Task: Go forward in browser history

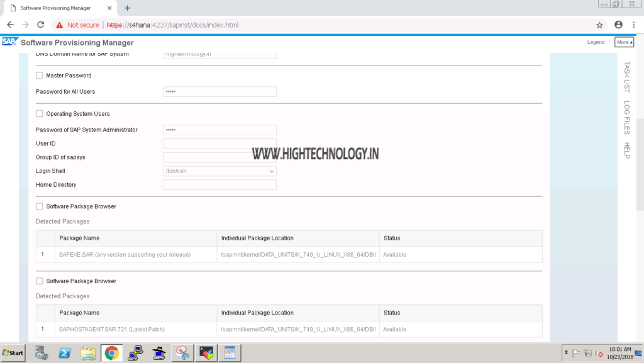Action: pos(25,25)
